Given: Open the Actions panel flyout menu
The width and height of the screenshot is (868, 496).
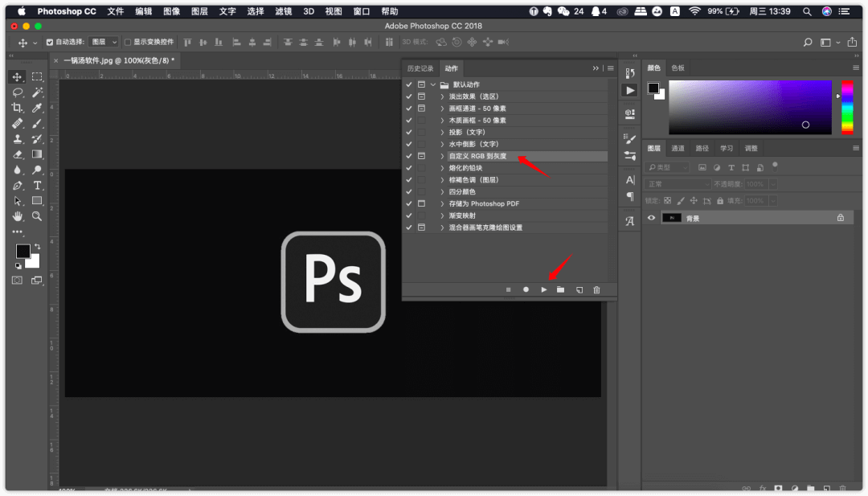Looking at the screenshot, I should (x=611, y=68).
